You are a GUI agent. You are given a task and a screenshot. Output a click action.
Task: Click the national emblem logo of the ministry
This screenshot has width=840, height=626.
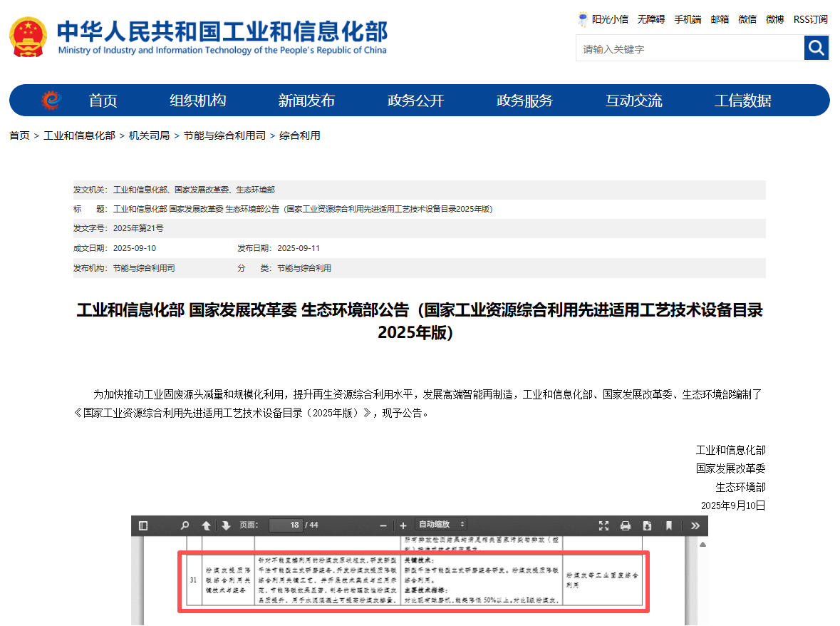(28, 36)
